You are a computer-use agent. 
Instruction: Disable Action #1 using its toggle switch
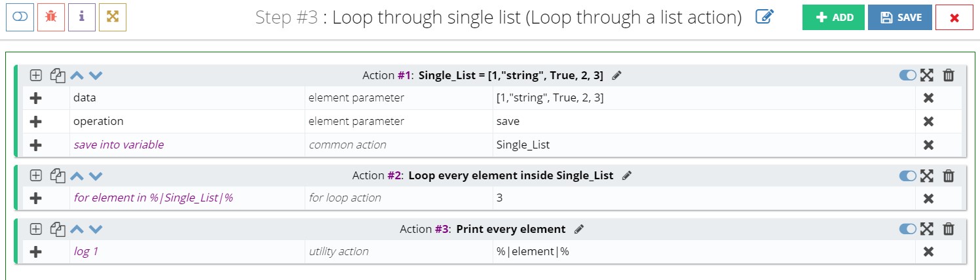coord(908,75)
